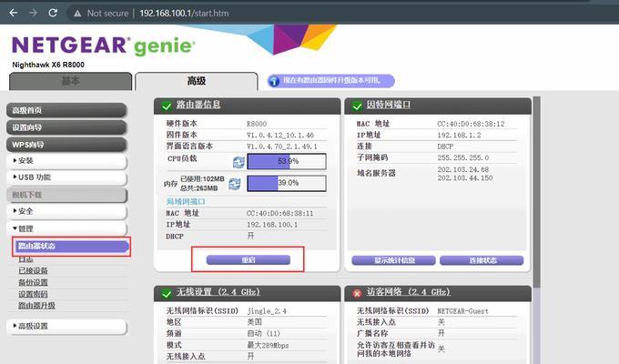Image resolution: width=619 pixels, height=364 pixels.
Task: Reload the page with the refresh icon
Action: tap(53, 13)
